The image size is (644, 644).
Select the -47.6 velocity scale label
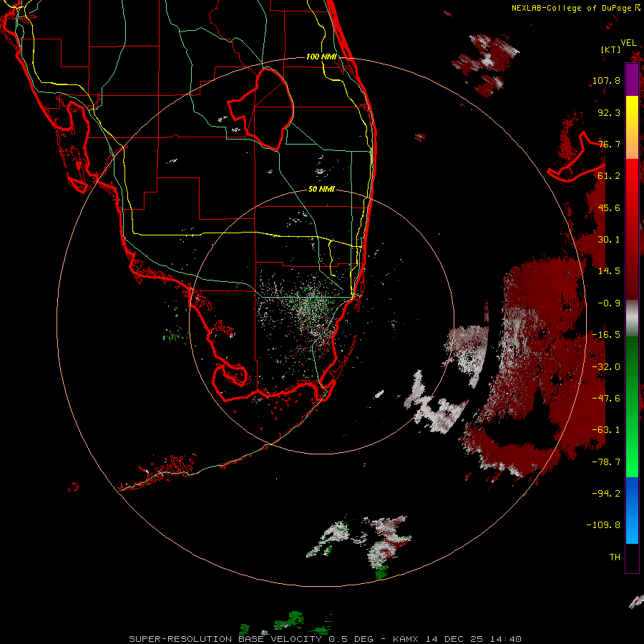tap(606, 399)
